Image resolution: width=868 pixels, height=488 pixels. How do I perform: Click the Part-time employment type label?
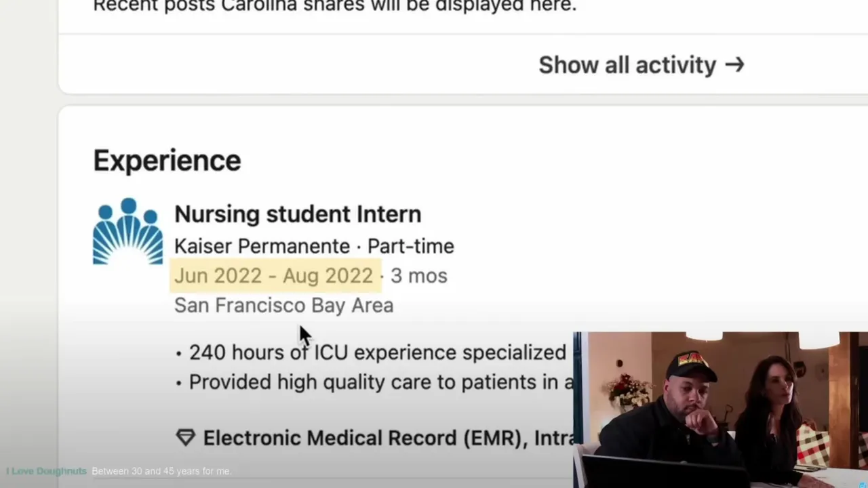[411, 246]
